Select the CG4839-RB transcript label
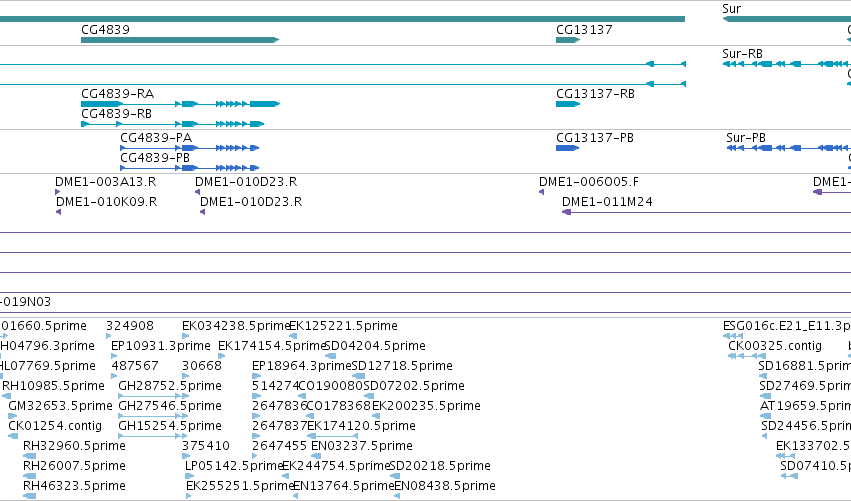This screenshot has height=501, width=851. coord(116,114)
